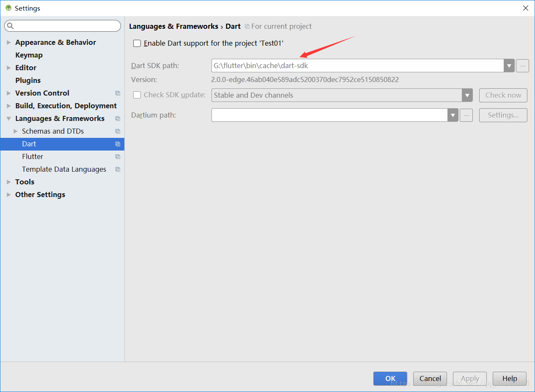Collapse the Languages & Frameworks section arrow
This screenshot has height=392, width=535.
[x=9, y=119]
